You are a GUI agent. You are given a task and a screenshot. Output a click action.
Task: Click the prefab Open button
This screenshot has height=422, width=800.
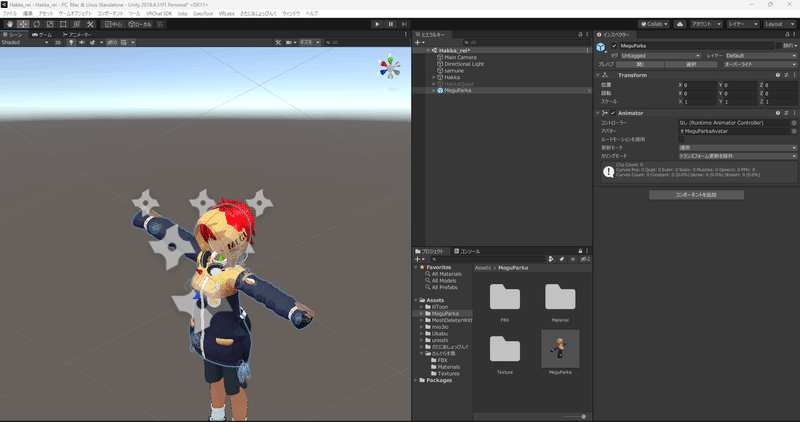click(x=640, y=64)
